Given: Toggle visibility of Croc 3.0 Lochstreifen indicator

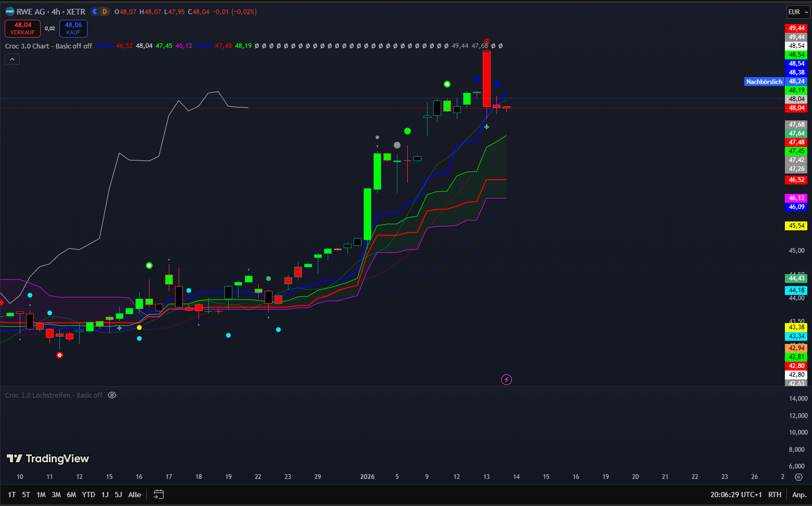Looking at the screenshot, I should click(x=112, y=395).
